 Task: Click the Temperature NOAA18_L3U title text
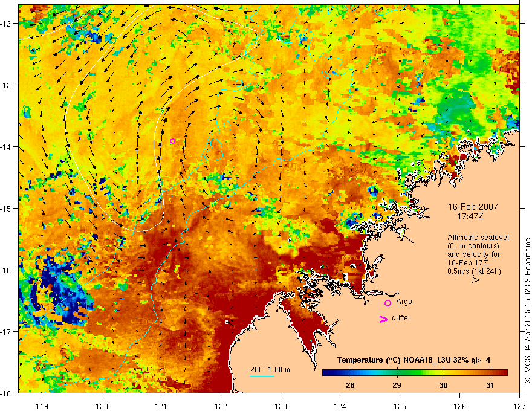[414, 360]
